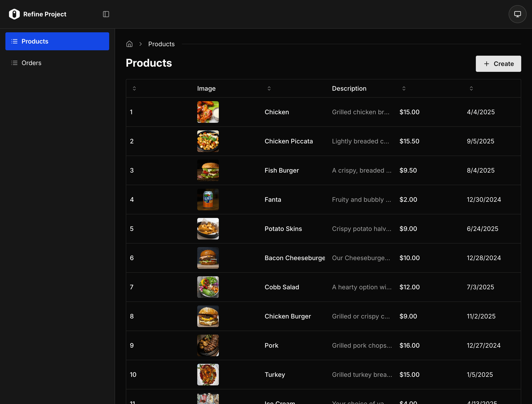Click the Pork row price $16.00

[x=410, y=346]
